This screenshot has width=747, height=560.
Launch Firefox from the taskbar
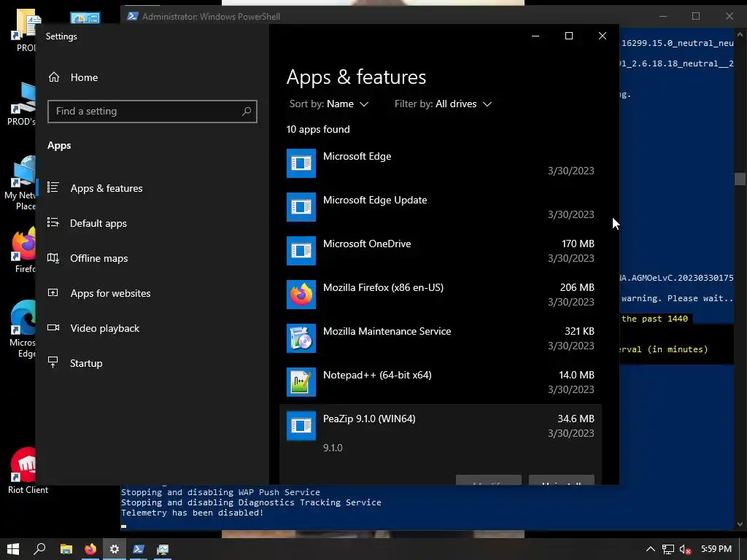(x=90, y=549)
